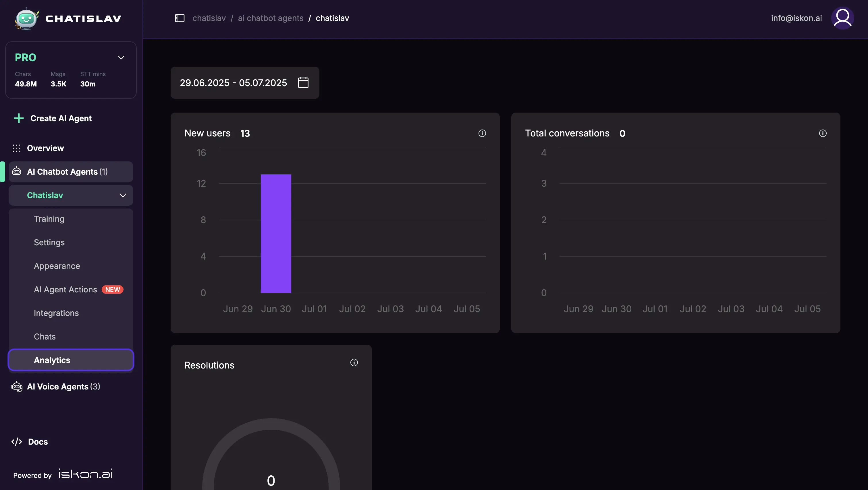Click the purple Jun 30 bar
Image resolution: width=868 pixels, height=490 pixels.
[276, 234]
